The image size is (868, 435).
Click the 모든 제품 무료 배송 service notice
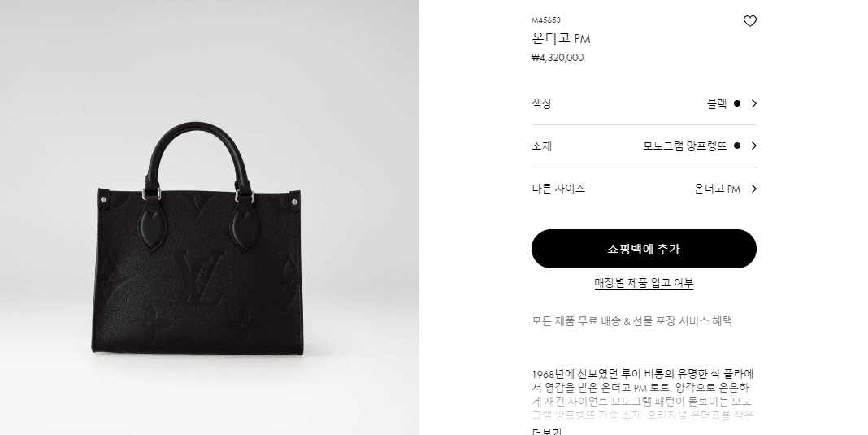pyautogui.click(x=631, y=321)
